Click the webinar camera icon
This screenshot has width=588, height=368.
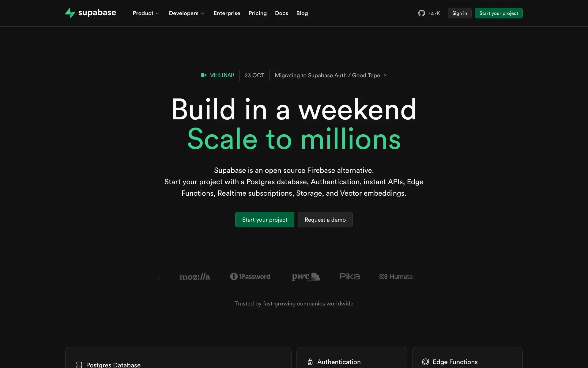203,75
